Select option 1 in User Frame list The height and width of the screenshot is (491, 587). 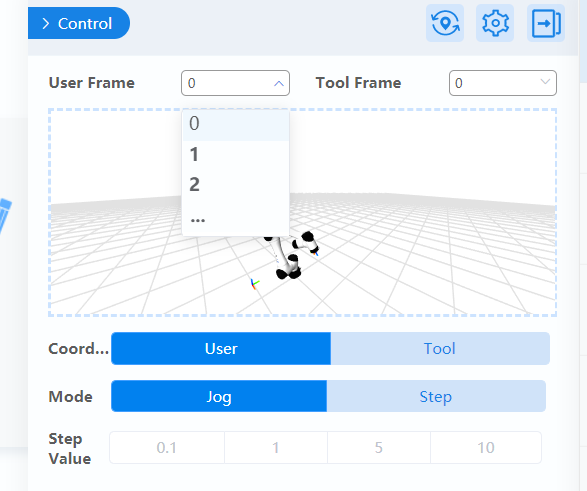click(x=235, y=154)
